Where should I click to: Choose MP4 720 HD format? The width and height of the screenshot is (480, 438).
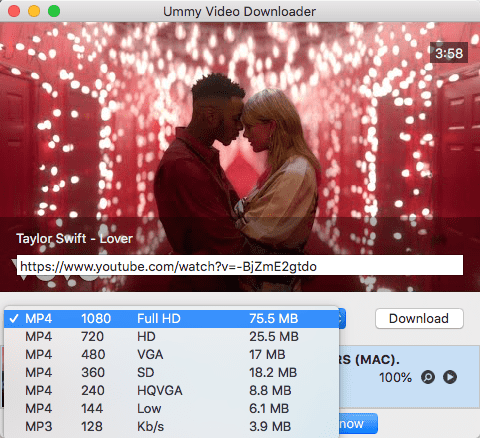(x=171, y=337)
